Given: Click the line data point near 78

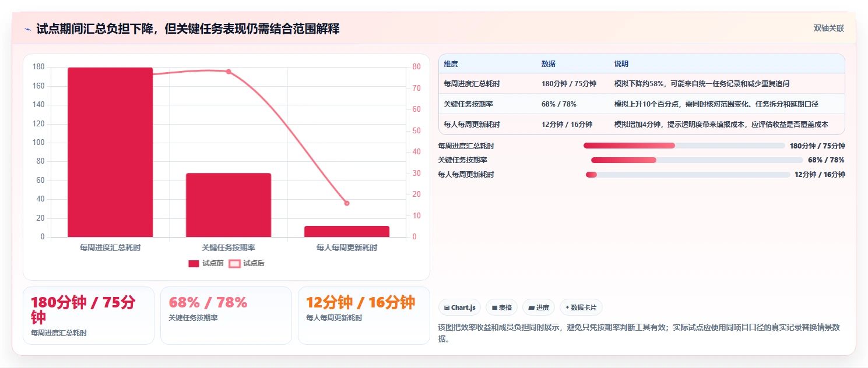Looking at the screenshot, I should pos(229,72).
